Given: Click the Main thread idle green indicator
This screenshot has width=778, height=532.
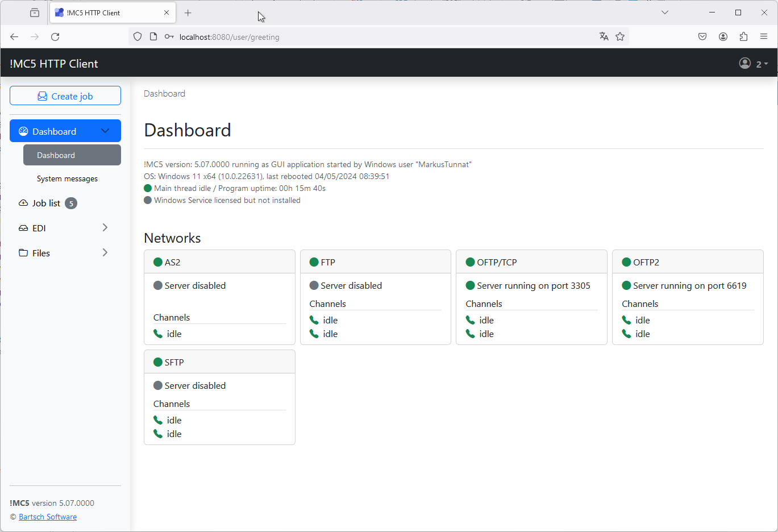Looking at the screenshot, I should (148, 188).
